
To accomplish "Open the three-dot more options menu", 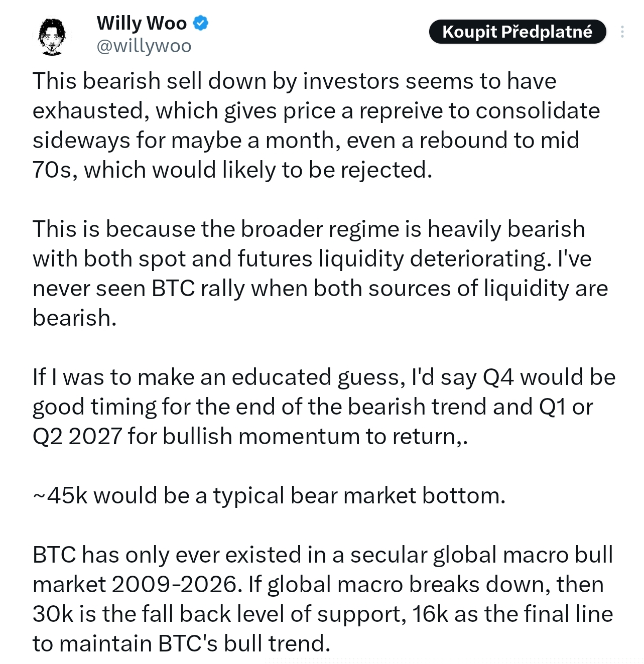I will (622, 32).
